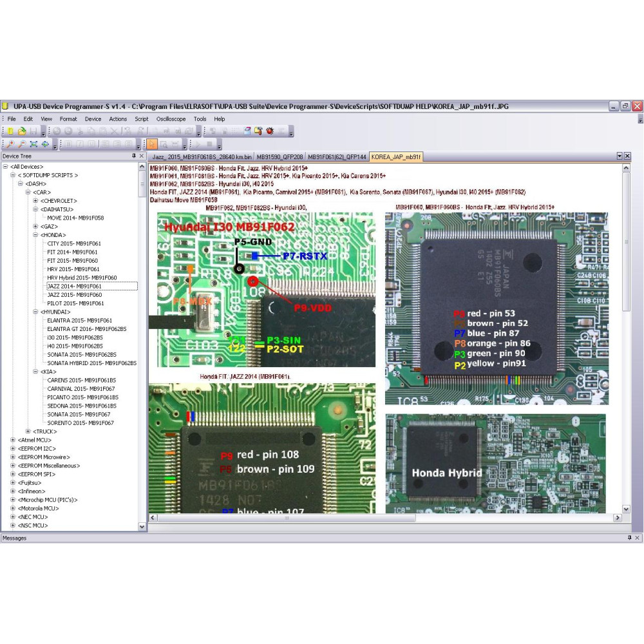Open the Script menu

click(141, 118)
